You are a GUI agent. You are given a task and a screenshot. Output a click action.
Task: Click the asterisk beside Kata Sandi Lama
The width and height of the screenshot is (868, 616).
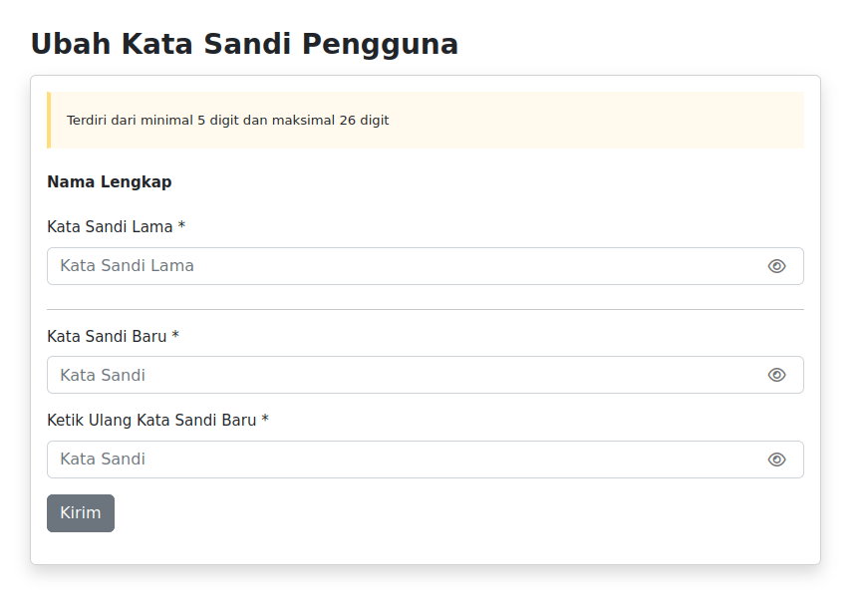click(x=181, y=226)
